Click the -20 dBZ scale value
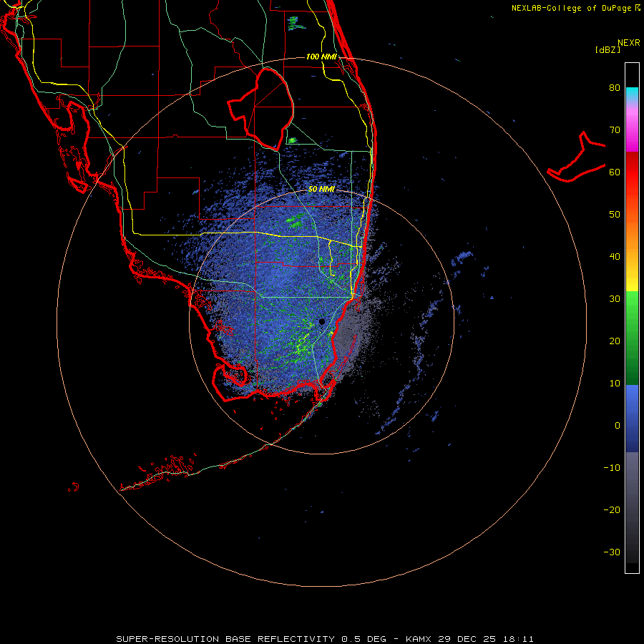The width and height of the screenshot is (644, 644). click(x=612, y=510)
